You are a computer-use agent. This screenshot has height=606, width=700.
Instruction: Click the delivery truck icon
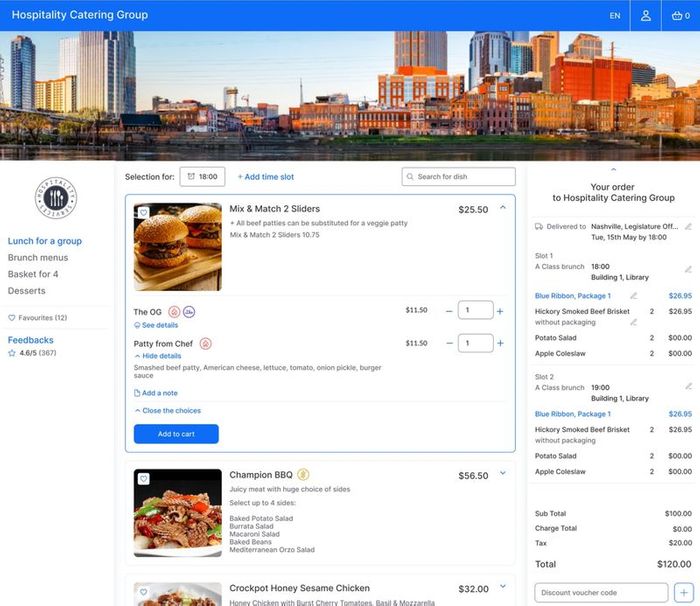click(x=539, y=226)
